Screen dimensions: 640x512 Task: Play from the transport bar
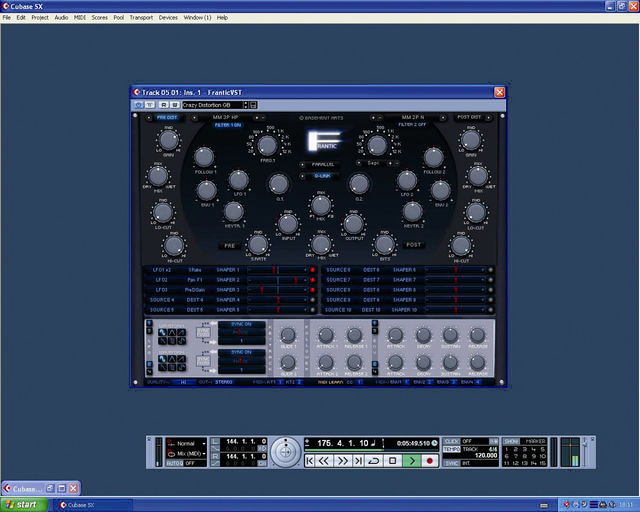point(412,461)
